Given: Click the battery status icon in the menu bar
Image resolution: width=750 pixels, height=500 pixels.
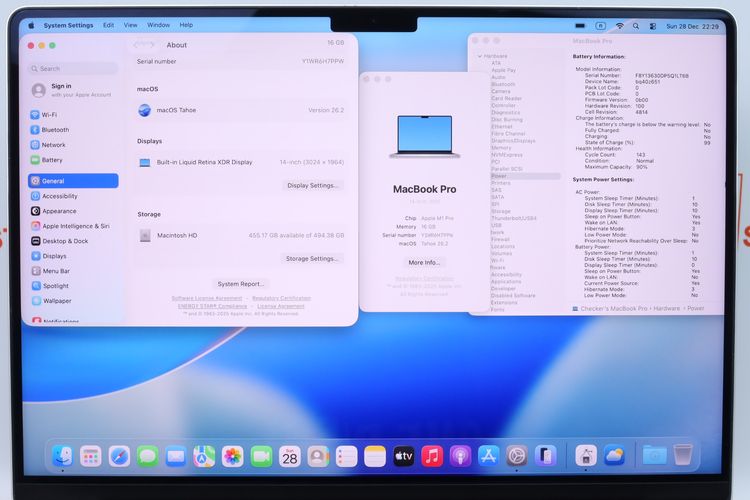Looking at the screenshot, I should pyautogui.click(x=580, y=26).
